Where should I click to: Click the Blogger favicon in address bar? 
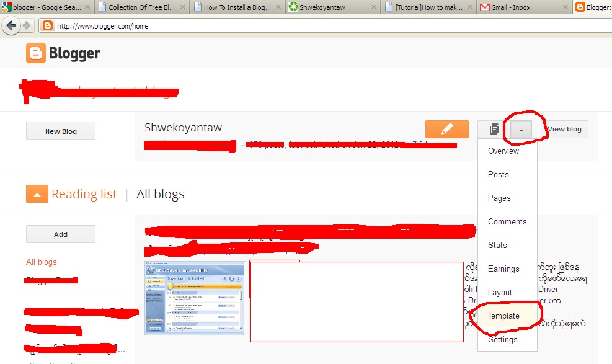pos(47,26)
